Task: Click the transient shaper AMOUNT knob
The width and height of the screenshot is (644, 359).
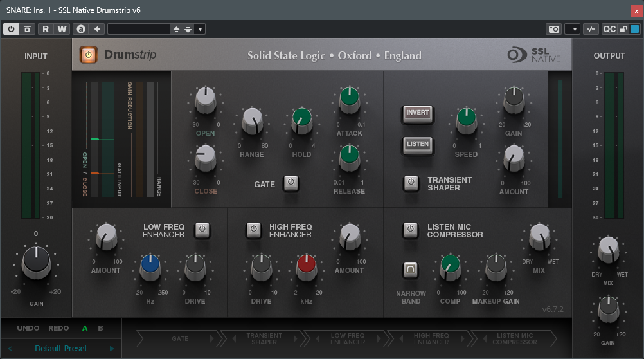Action: click(x=514, y=158)
